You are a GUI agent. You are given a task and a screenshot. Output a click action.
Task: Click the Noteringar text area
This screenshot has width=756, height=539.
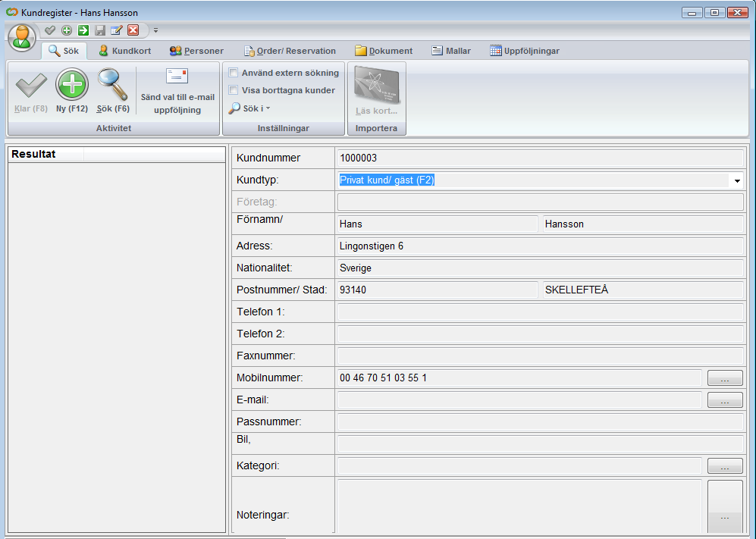point(519,506)
